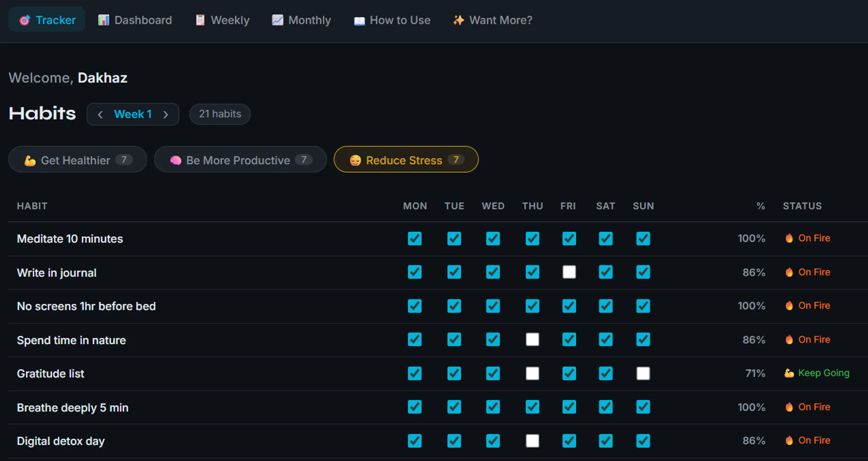Viewport: 868px width, 461px height.
Task: Click the 21 habits badge
Action: pyautogui.click(x=220, y=114)
